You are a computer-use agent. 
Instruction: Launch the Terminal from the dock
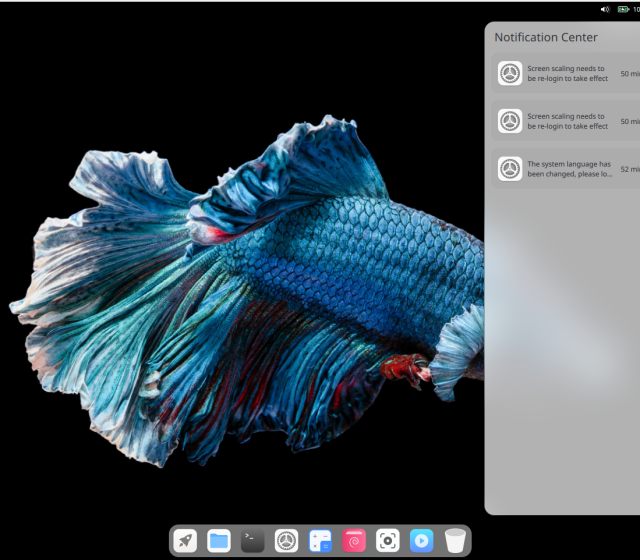[x=253, y=541]
